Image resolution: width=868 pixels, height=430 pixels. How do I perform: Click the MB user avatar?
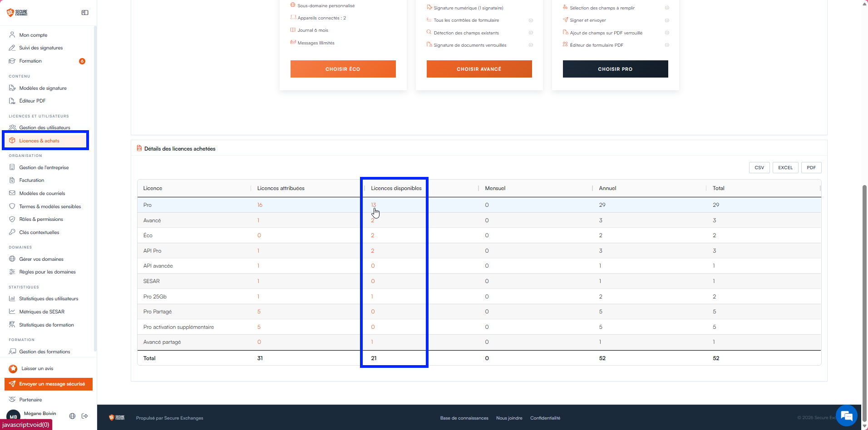[x=13, y=416]
